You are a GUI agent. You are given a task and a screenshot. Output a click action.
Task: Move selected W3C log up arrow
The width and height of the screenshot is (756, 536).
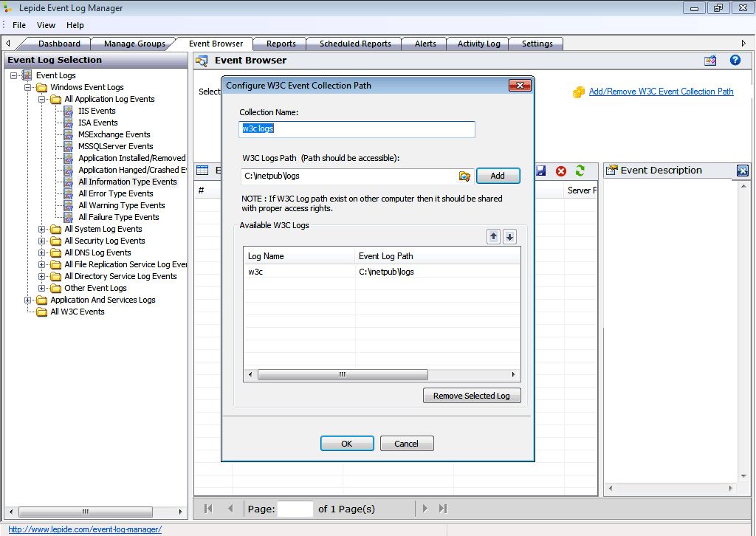point(493,237)
